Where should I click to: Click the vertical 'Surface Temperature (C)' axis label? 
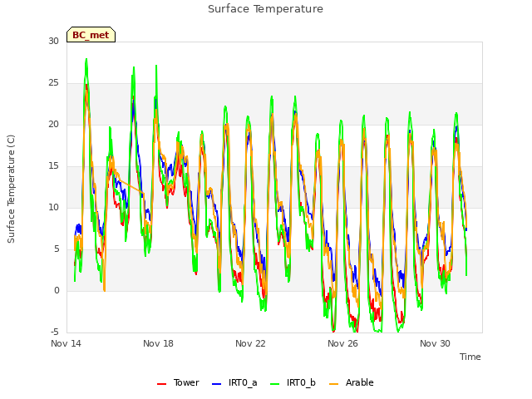coord(11,189)
